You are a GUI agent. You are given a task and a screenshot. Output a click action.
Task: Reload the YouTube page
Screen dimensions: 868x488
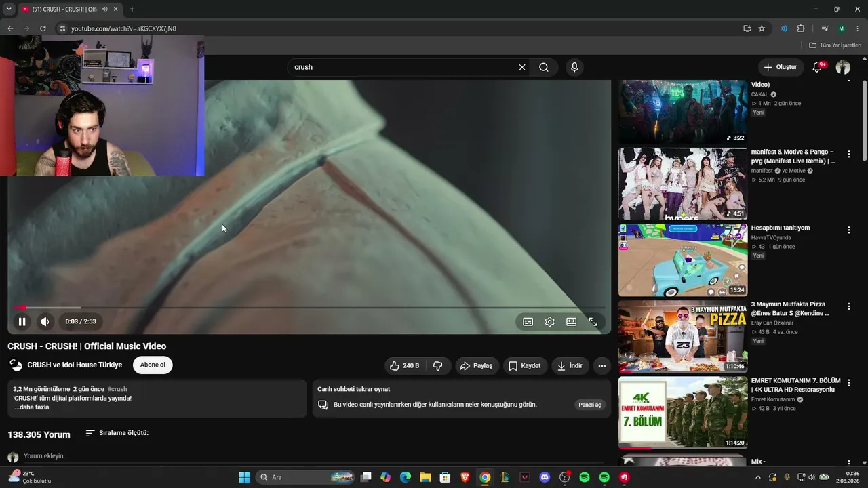[x=43, y=28]
